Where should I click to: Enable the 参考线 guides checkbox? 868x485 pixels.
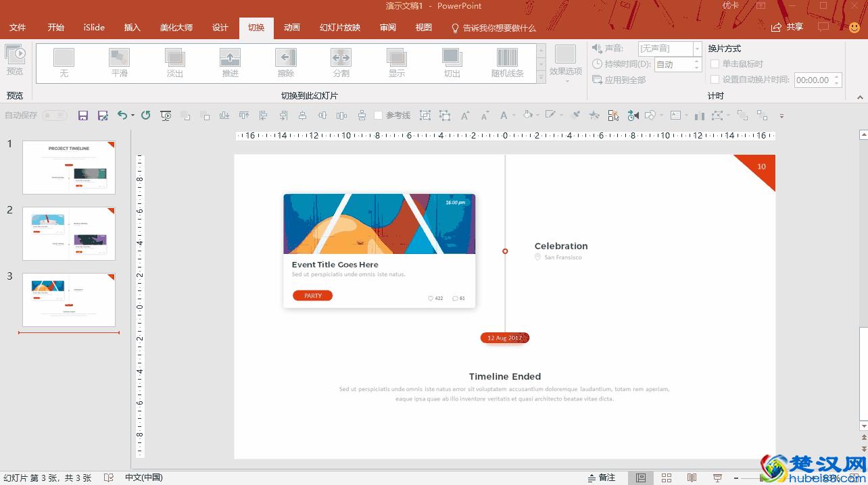coord(379,116)
